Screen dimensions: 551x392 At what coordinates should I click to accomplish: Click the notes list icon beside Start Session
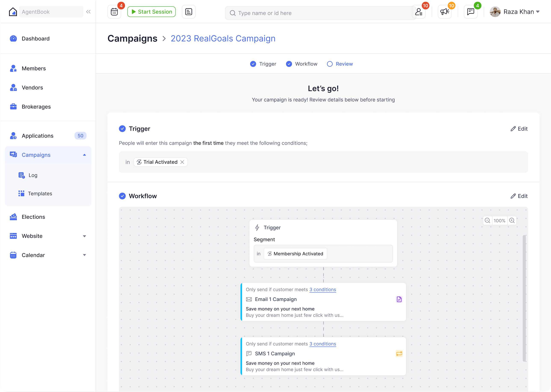[189, 12]
